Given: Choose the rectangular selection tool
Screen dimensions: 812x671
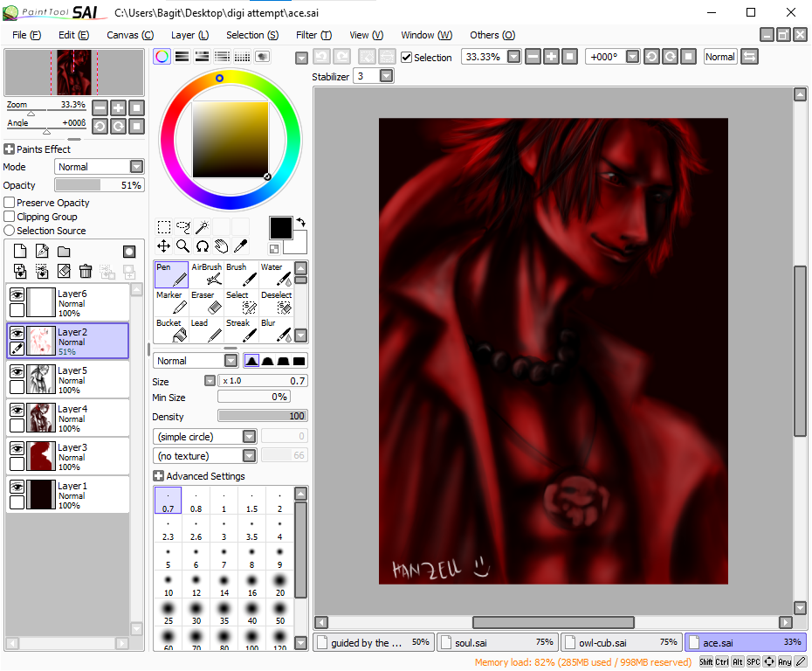Looking at the screenshot, I should click(163, 227).
